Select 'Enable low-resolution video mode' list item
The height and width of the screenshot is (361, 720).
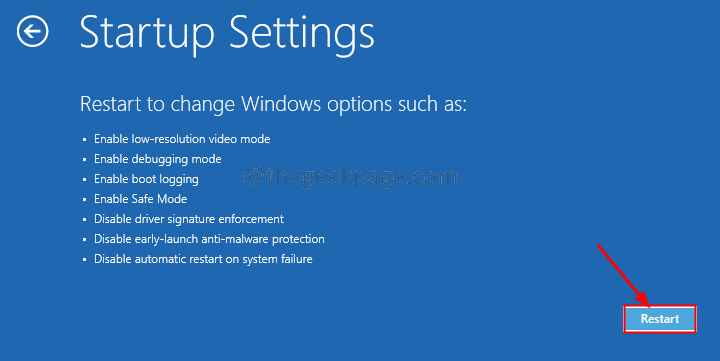click(182, 139)
